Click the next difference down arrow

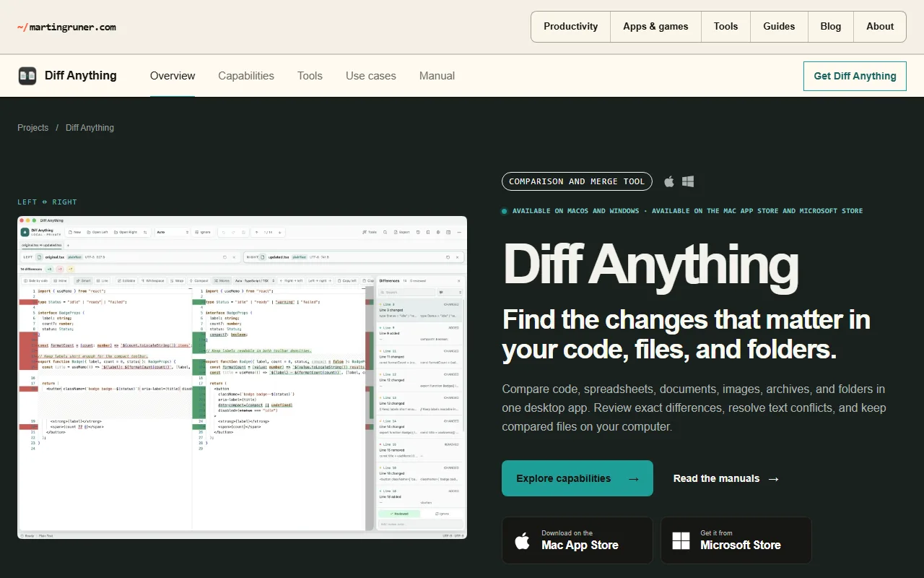(x=280, y=233)
